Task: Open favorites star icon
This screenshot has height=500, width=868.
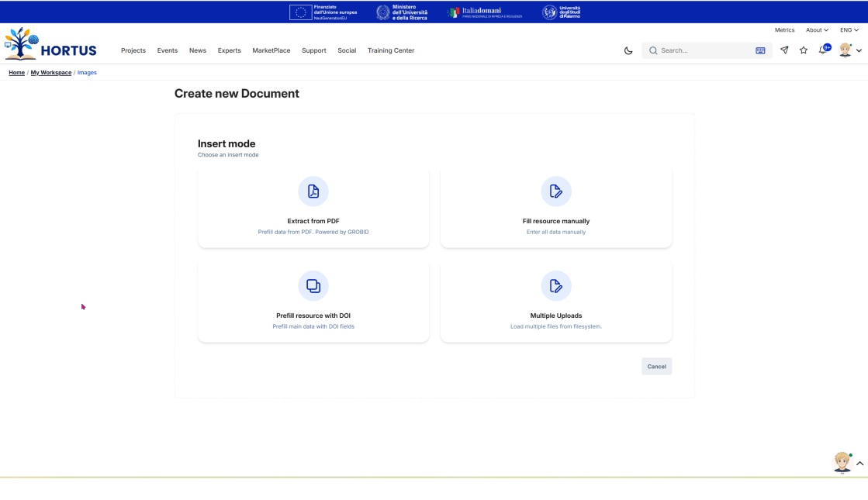Action: pyautogui.click(x=804, y=50)
